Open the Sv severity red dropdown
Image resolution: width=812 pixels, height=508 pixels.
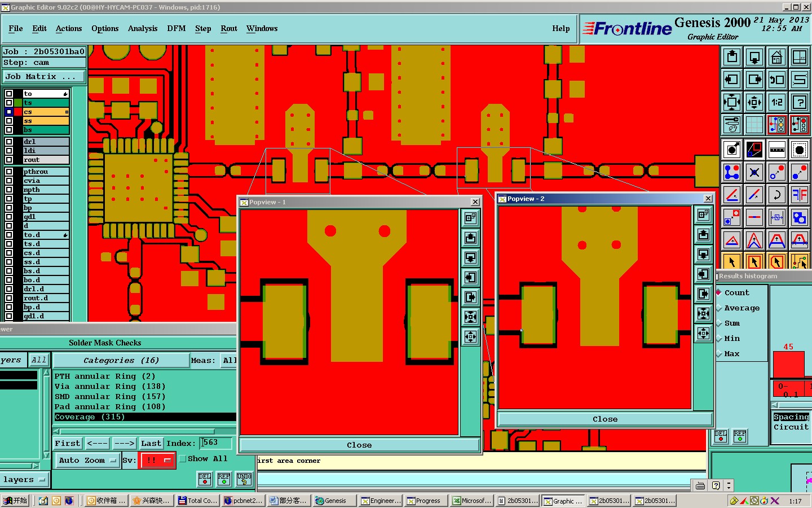tap(157, 461)
